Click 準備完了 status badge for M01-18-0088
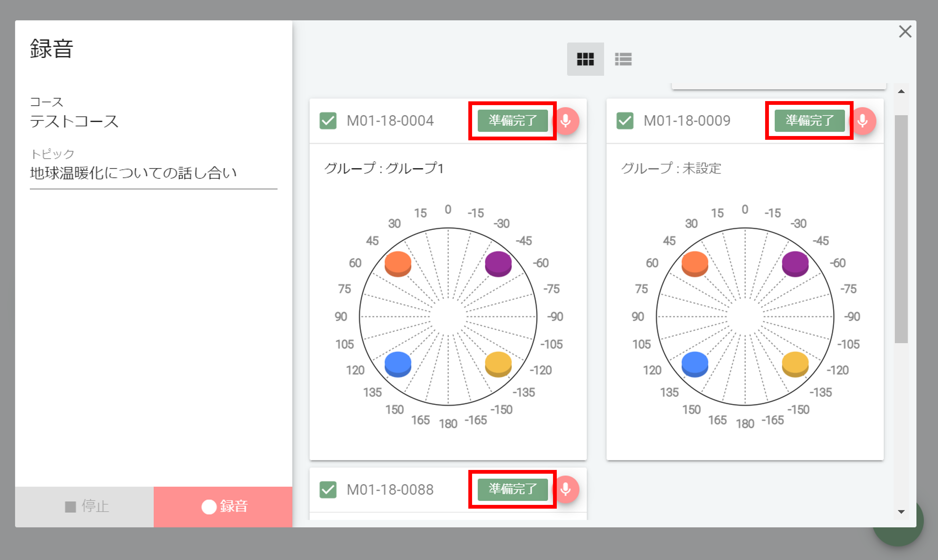This screenshot has width=938, height=560. click(x=512, y=489)
